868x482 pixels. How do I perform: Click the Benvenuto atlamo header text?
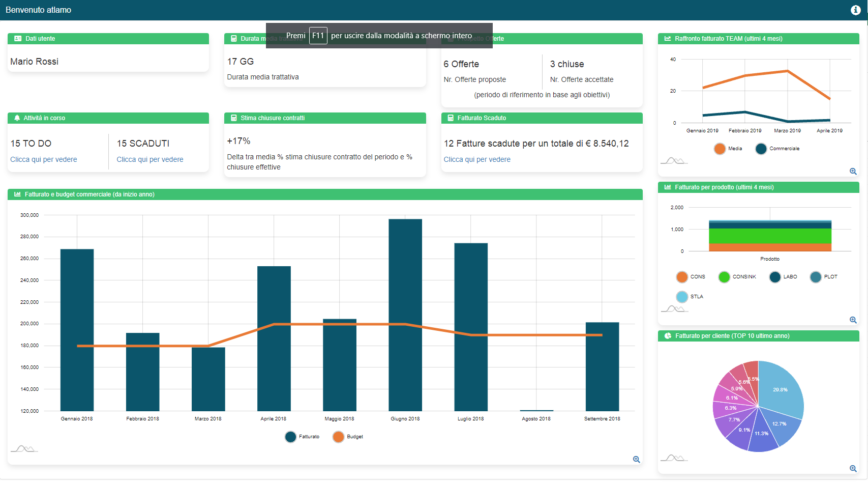38,10
